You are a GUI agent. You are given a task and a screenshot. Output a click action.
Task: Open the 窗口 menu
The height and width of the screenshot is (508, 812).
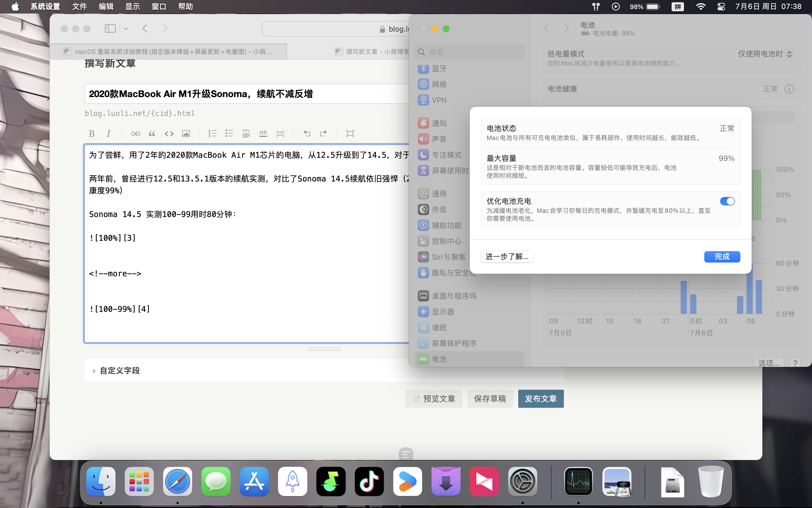(x=159, y=7)
